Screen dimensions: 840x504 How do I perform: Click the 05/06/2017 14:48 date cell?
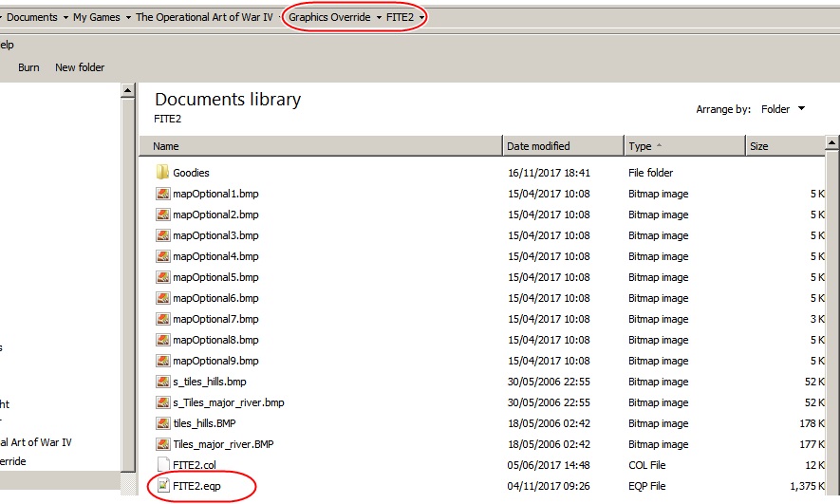pos(549,465)
